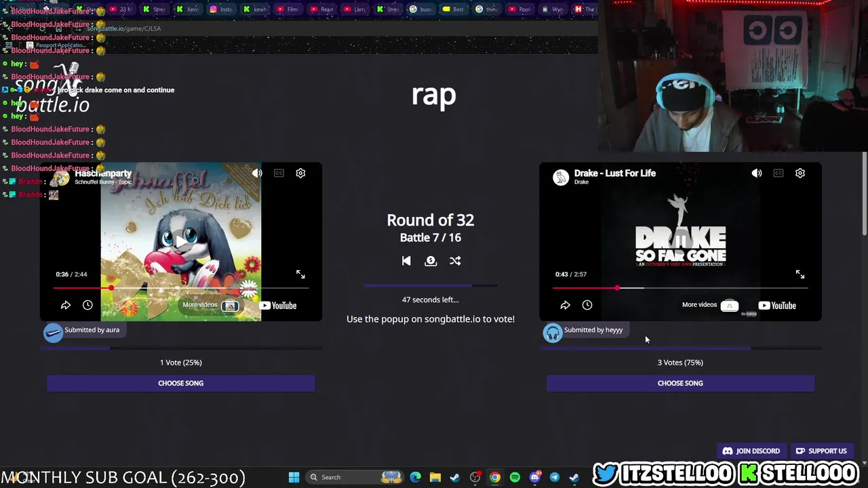Open the Drake - Lust For Life title
The image size is (868, 488).
point(615,174)
